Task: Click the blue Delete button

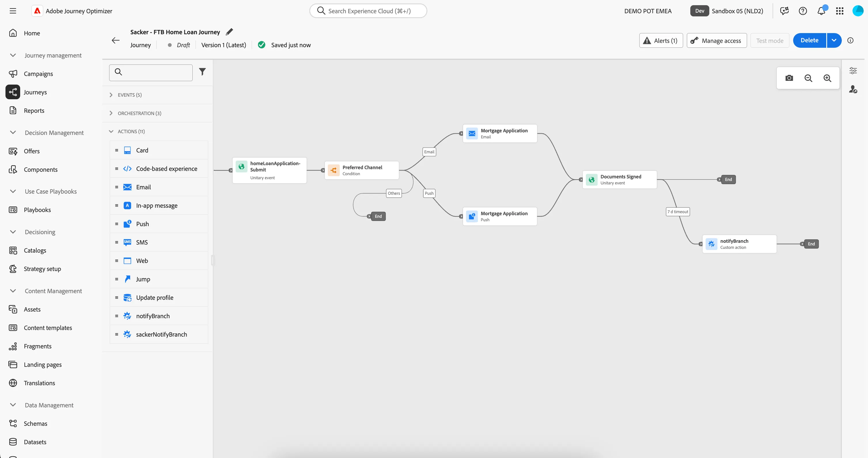Action: coord(809,40)
